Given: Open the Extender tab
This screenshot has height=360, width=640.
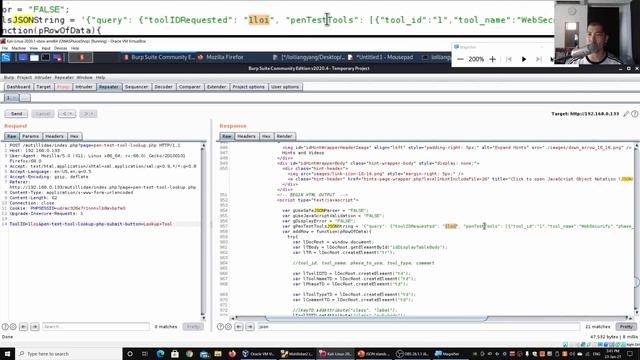Looking at the screenshot, I should 216,87.
